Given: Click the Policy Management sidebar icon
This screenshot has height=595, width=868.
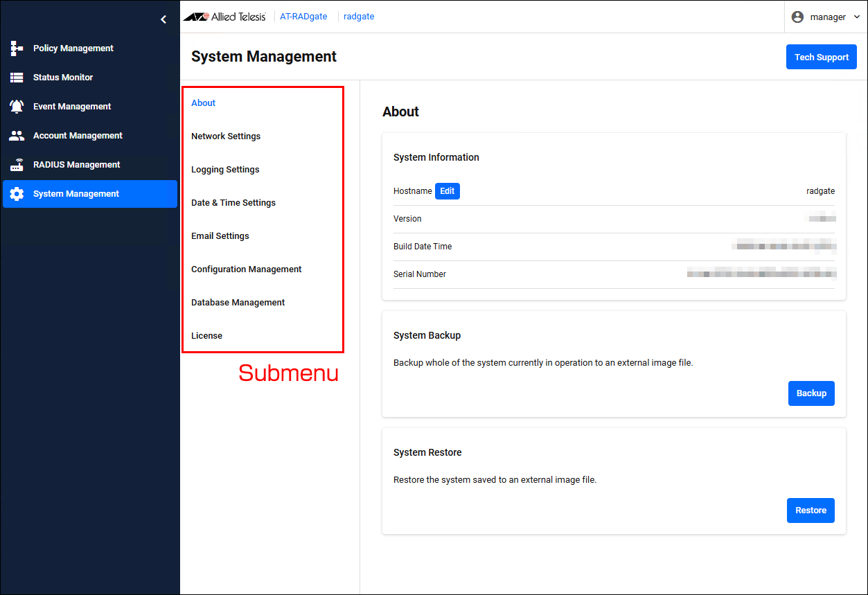Looking at the screenshot, I should coord(17,48).
